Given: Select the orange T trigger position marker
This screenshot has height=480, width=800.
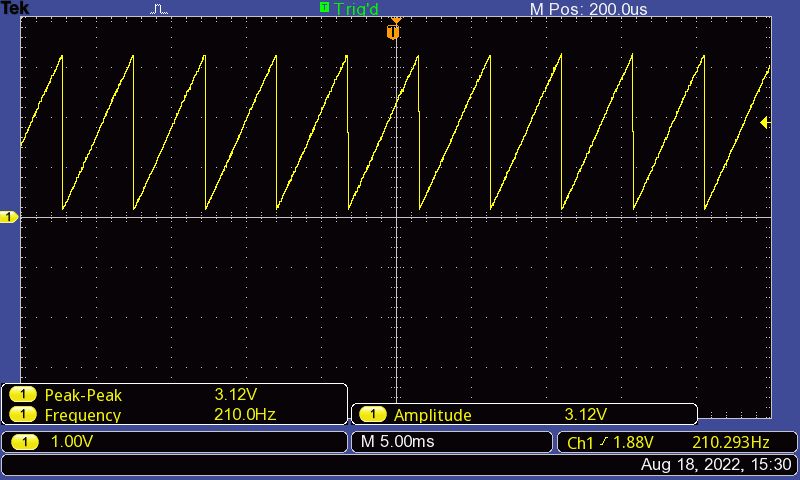Looking at the screenshot, I should (393, 32).
